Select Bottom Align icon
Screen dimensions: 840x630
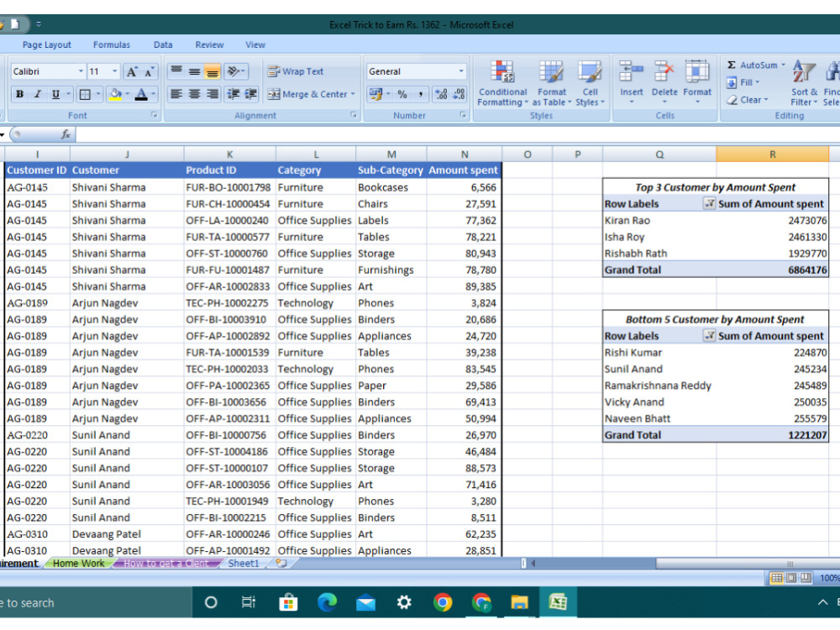click(x=213, y=71)
